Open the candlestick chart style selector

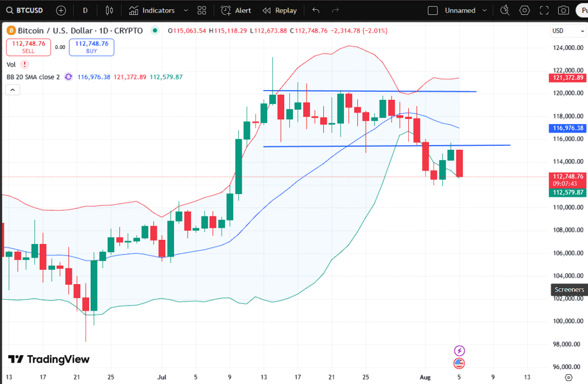pos(109,10)
